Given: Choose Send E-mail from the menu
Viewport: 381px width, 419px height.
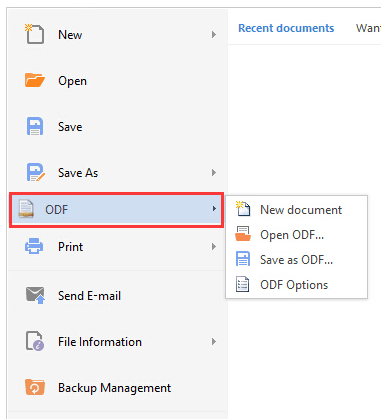Looking at the screenshot, I should (x=118, y=295).
